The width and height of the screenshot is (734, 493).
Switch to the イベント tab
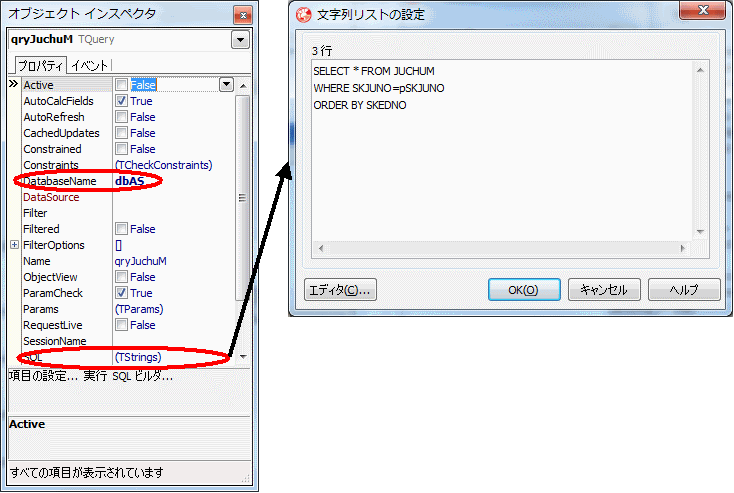point(90,66)
